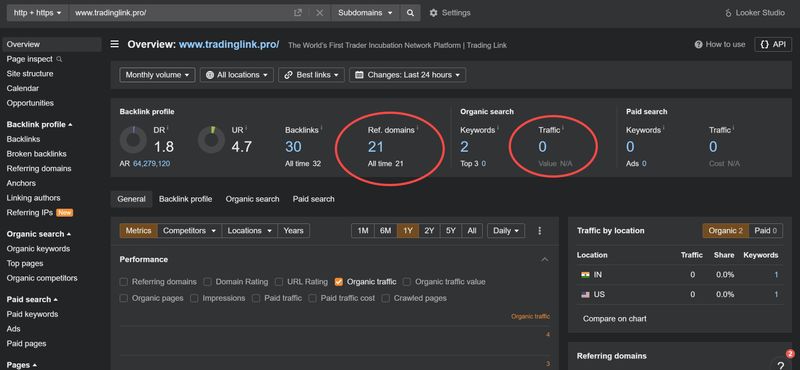The height and width of the screenshot is (370, 800).
Task: Select Paid 0 traffic toggle
Action: pyautogui.click(x=765, y=231)
